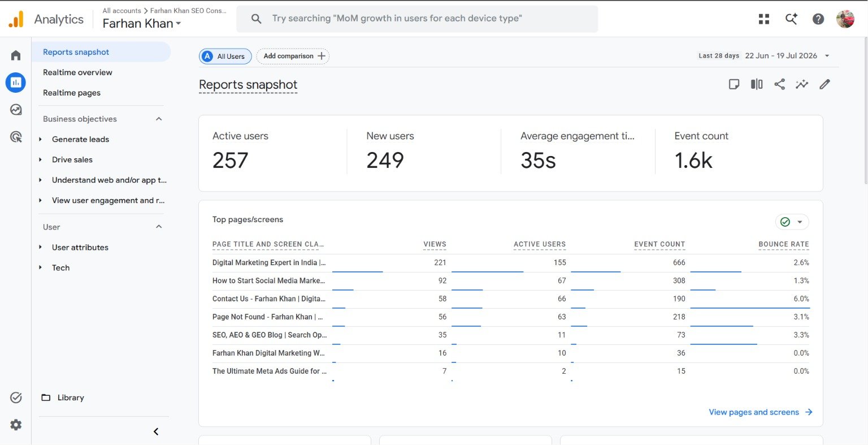Viewport: 868px width, 445px height.
Task: Open the Home icon in left rail
Action: [16, 55]
